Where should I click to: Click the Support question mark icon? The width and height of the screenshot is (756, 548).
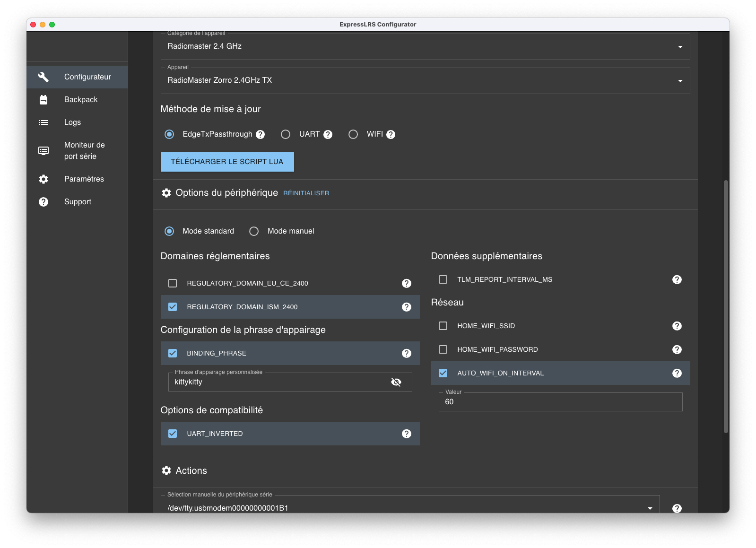43,201
